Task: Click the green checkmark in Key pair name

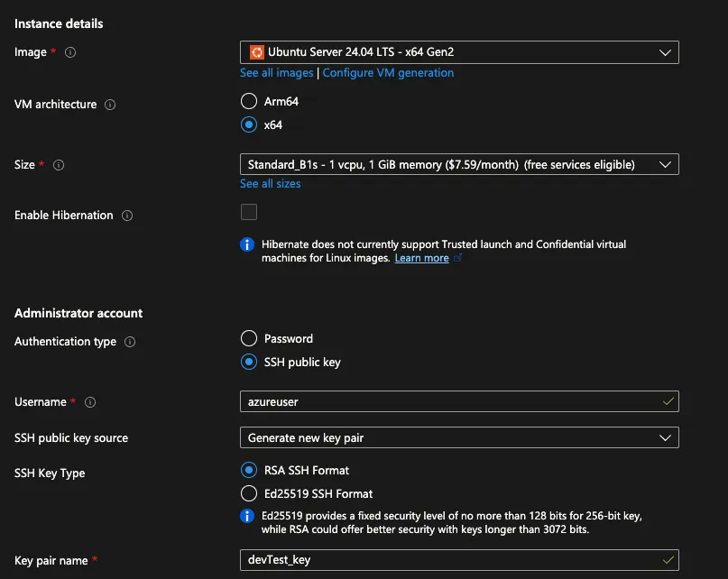Action: click(668, 560)
